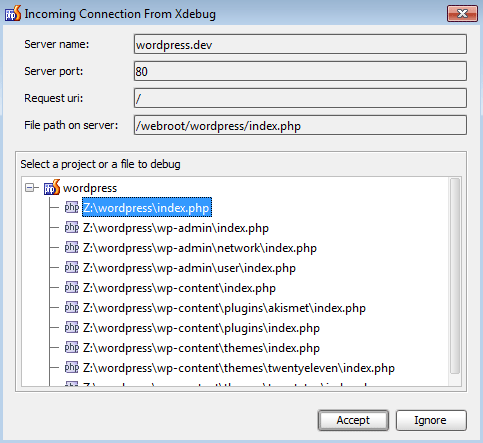This screenshot has height=443, width=483.
Task: Click php icon for wp-content\themes\index.php row
Action: (x=72, y=348)
